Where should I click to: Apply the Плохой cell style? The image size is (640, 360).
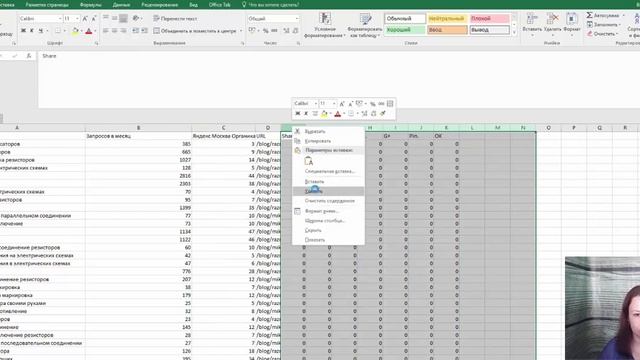click(489, 19)
